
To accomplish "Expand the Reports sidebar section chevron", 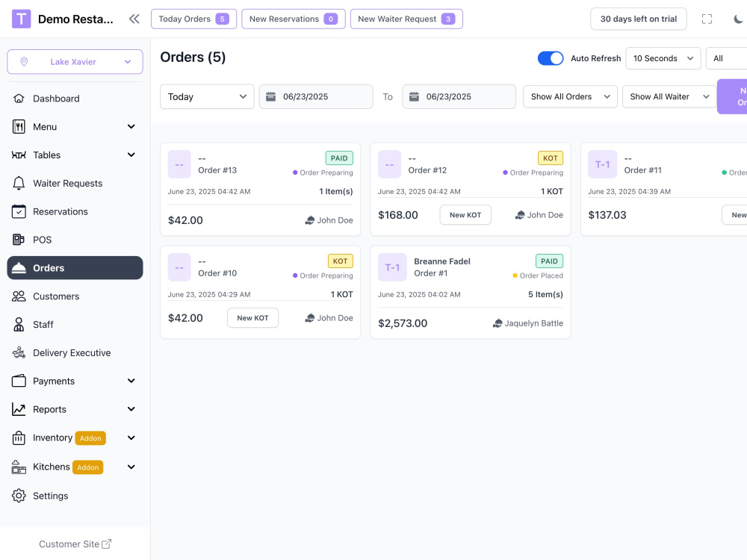I will (131, 409).
